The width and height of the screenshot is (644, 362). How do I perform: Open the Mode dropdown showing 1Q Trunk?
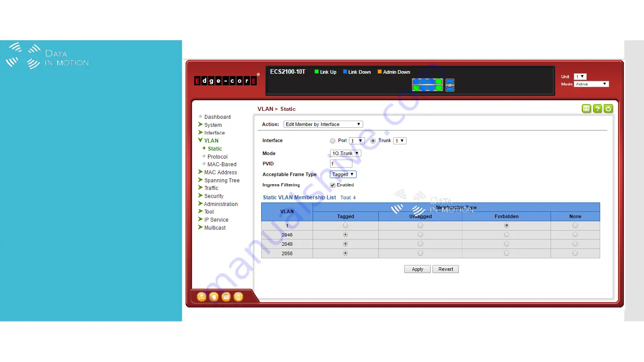345,153
